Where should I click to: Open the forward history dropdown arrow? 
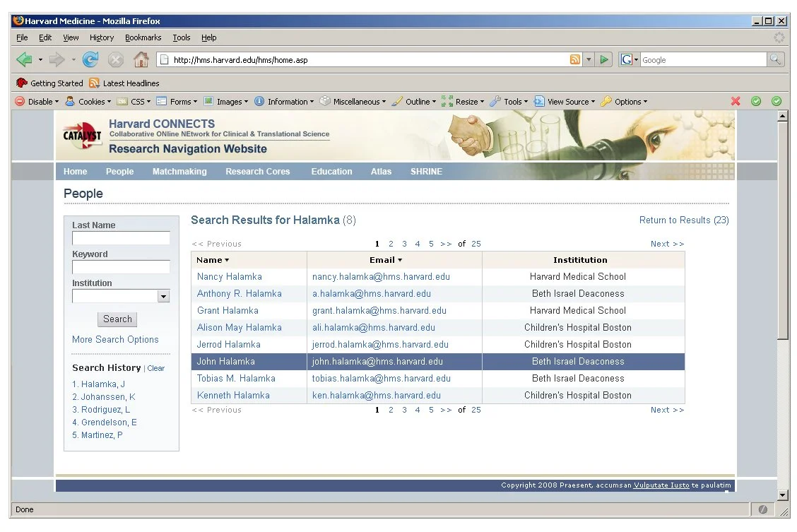(73, 60)
